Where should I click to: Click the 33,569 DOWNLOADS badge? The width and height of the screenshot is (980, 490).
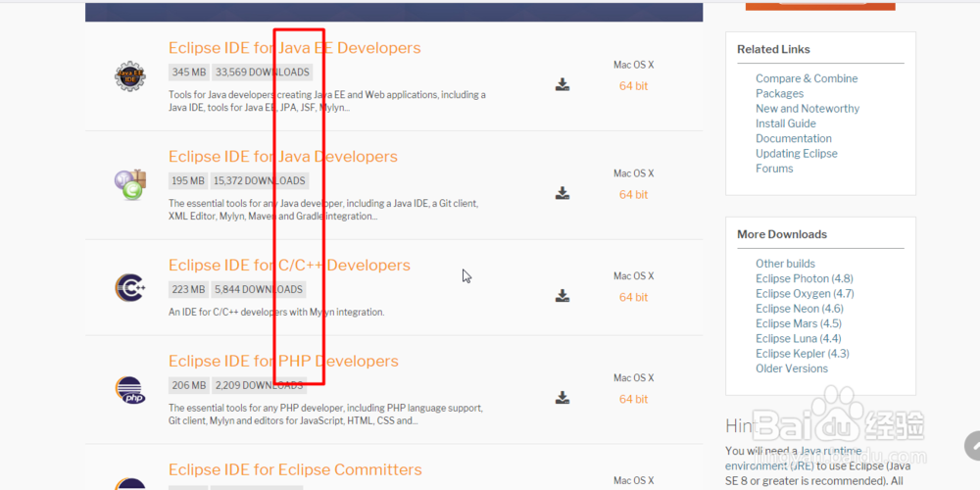263,73
